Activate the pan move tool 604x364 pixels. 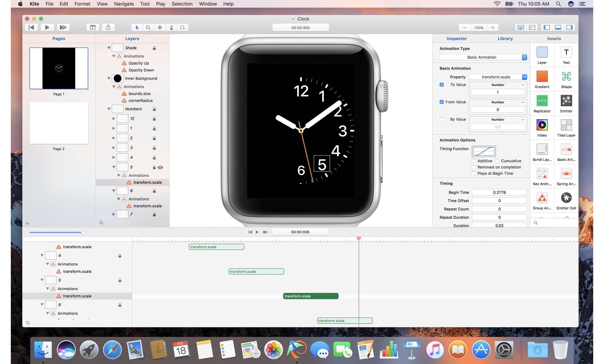click(x=160, y=27)
